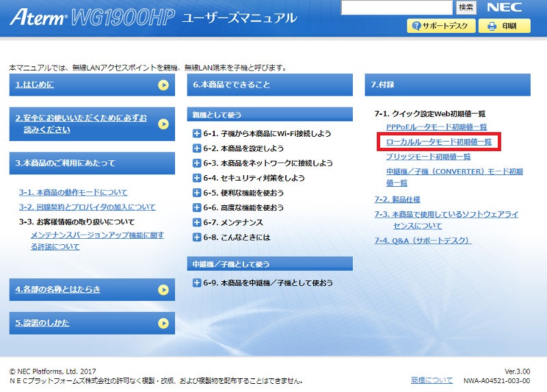This screenshot has height=392, width=547.
Task: Open 3-2. 回線契約とプロバイダの加入について
Action: 88,207
